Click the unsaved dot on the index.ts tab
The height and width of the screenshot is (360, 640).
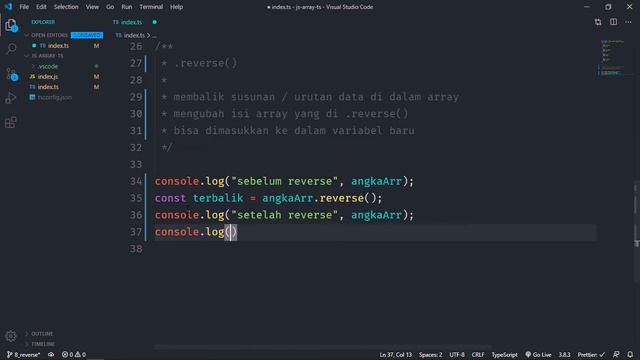(154, 22)
